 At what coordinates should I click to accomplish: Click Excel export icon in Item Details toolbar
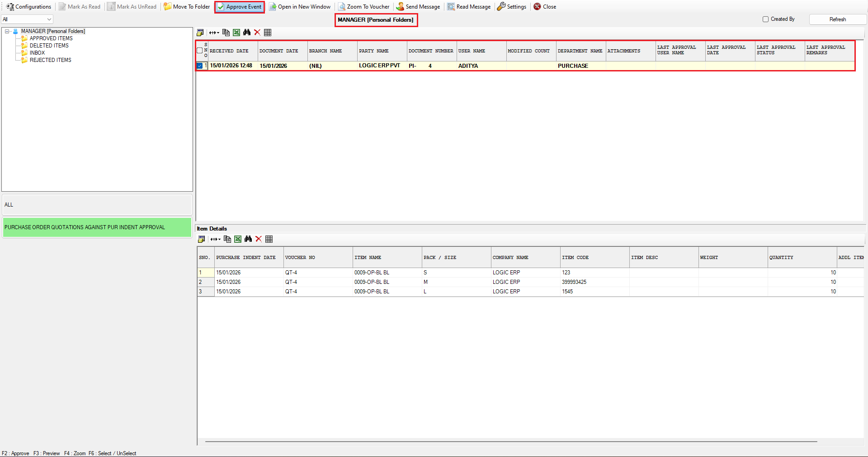[x=238, y=239]
